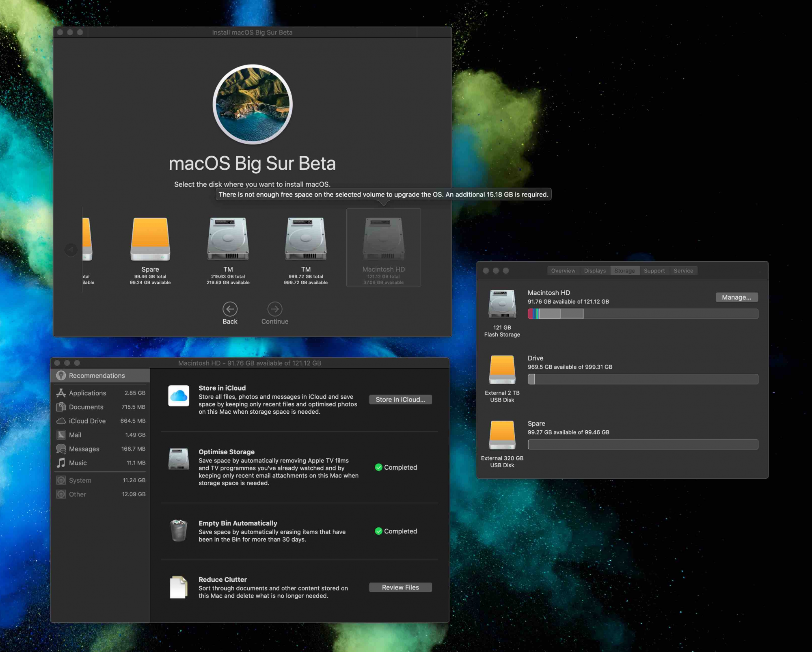Open Recommendations in Storage Management sidebar
The width and height of the screenshot is (812, 652).
(100, 376)
